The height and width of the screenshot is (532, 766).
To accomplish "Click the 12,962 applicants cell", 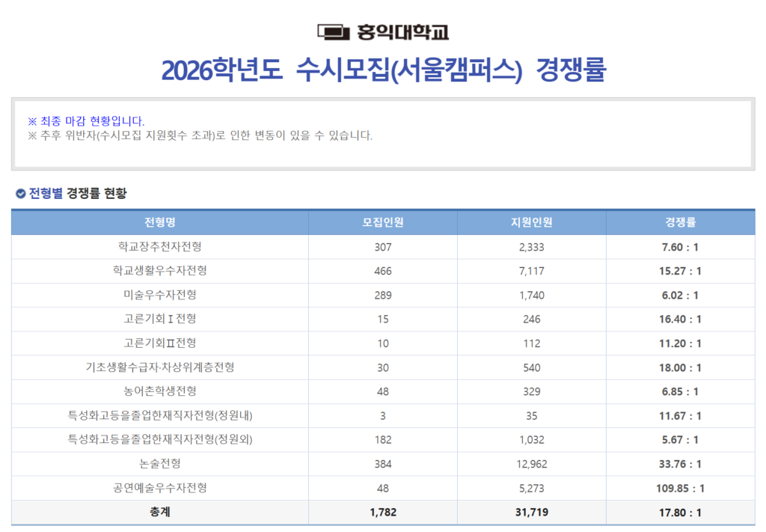I will (x=532, y=464).
